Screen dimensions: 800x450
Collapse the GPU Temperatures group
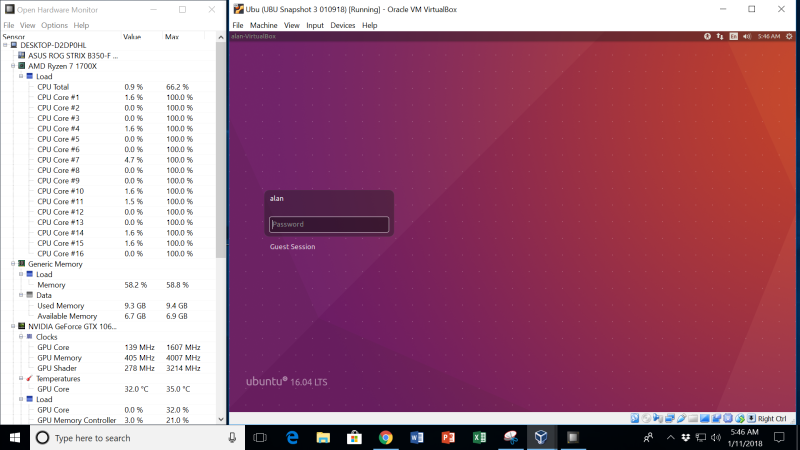(21, 378)
